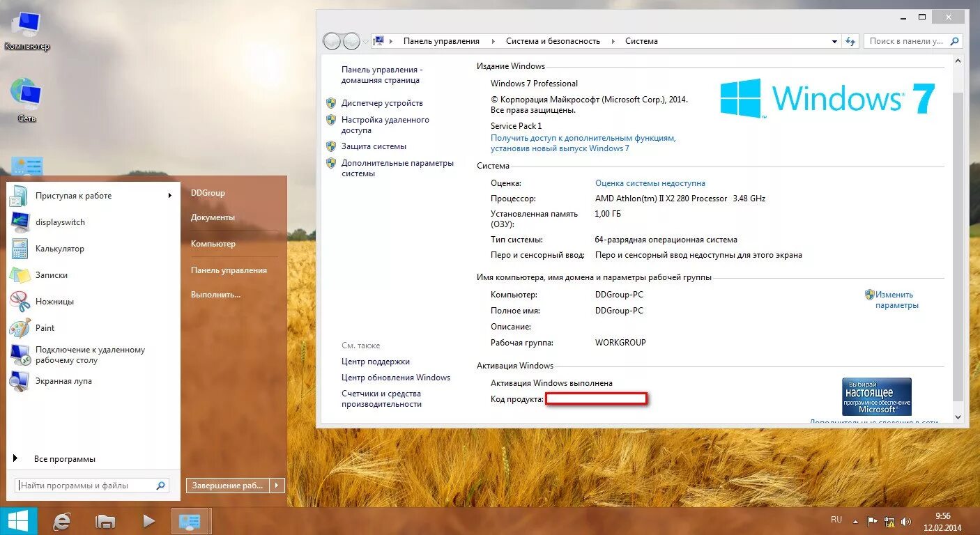Open DDGroup user folder
The height and width of the screenshot is (535, 980).
(208, 193)
